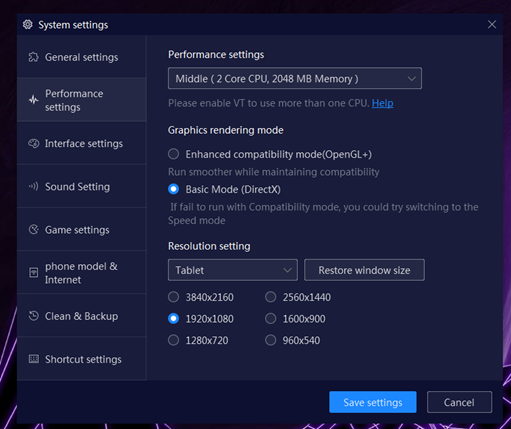
Task: Click the Clean & Backup restore icon
Action: 33,316
